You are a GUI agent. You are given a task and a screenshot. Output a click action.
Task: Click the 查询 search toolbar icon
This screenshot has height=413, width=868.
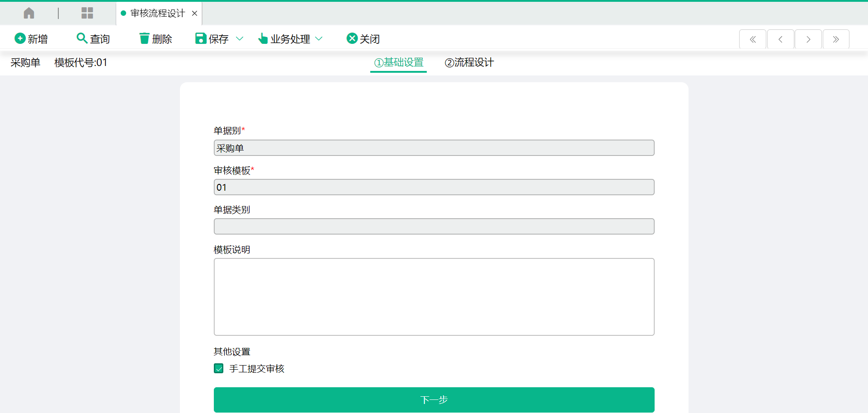[x=82, y=38]
